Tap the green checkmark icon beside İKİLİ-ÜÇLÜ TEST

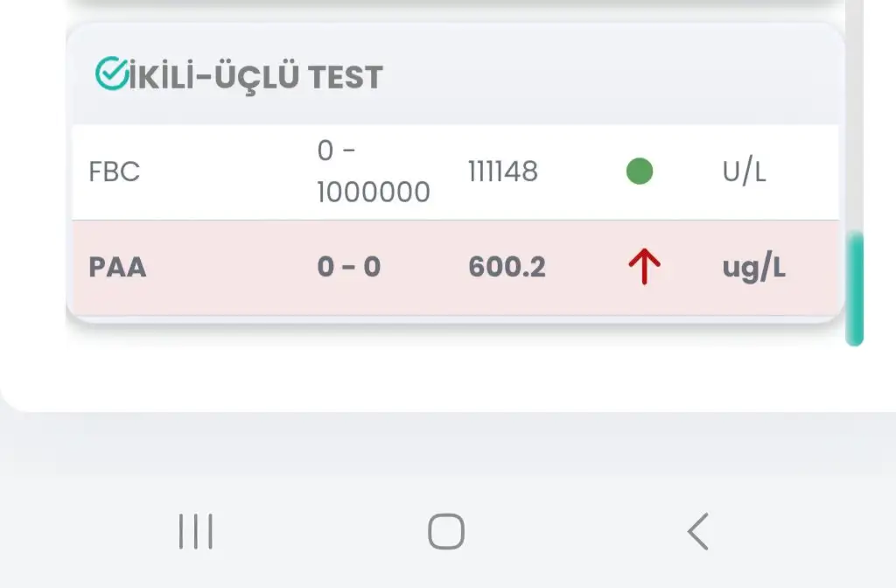[x=110, y=74]
